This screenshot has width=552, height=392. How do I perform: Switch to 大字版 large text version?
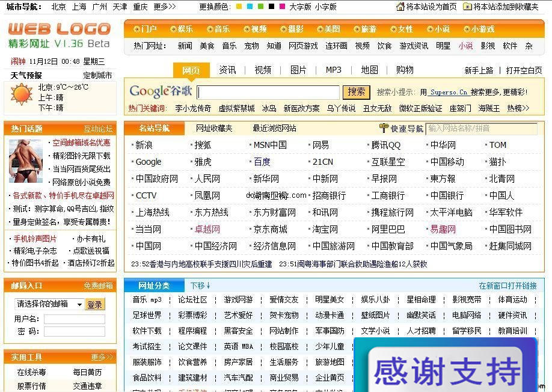coord(300,7)
